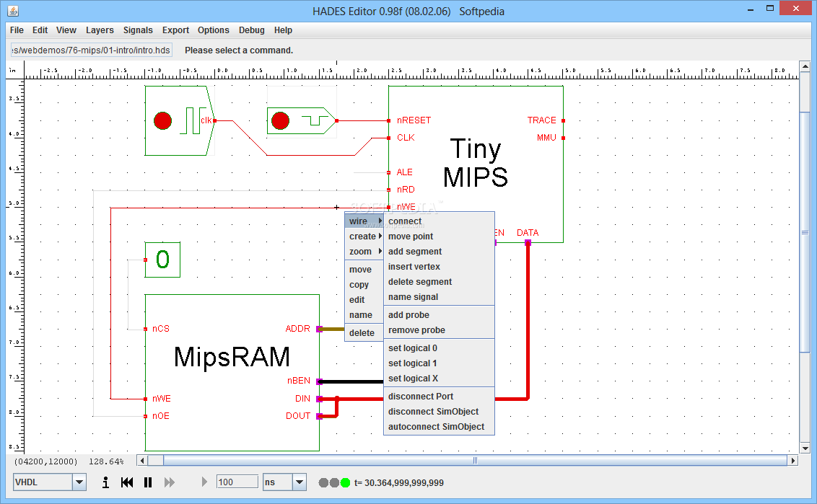Open the Help menu

coord(283,30)
